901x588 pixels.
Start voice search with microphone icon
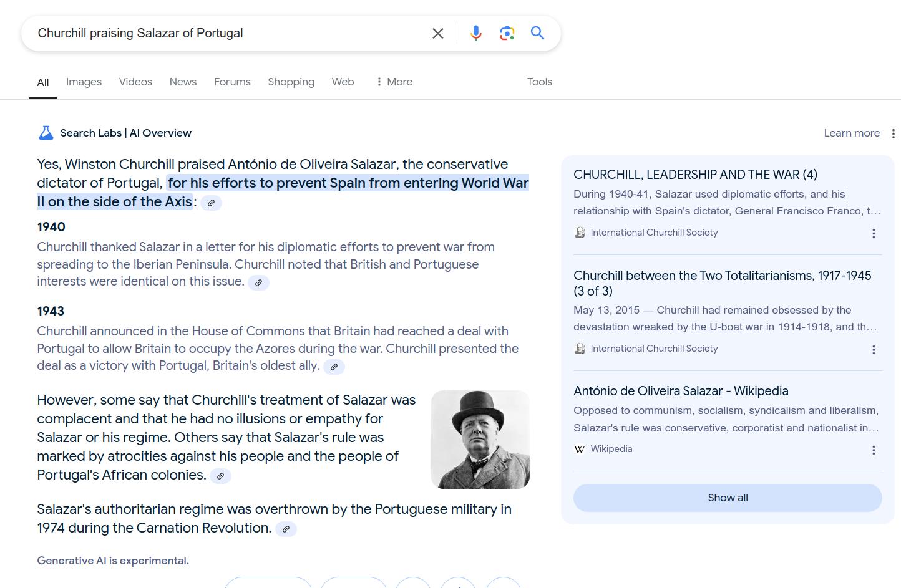click(476, 34)
